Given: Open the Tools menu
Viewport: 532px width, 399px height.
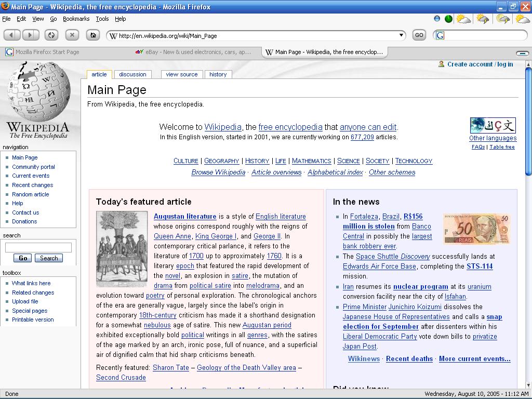Looking at the screenshot, I should point(102,19).
